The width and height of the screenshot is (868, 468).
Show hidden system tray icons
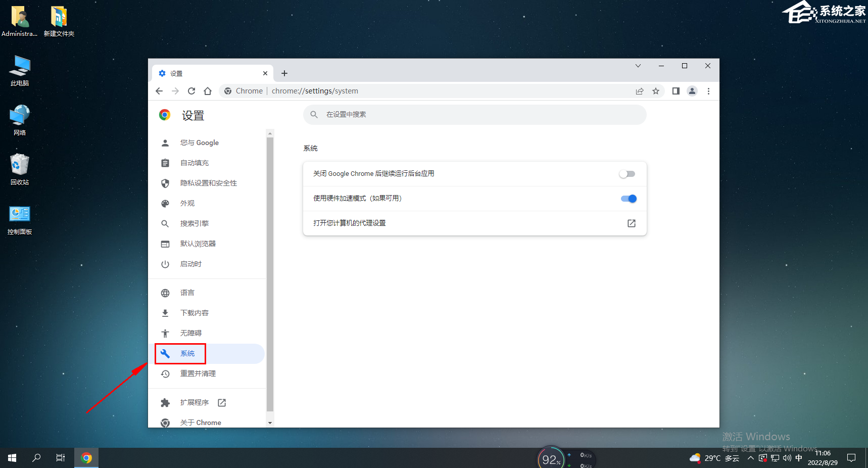[x=751, y=458]
